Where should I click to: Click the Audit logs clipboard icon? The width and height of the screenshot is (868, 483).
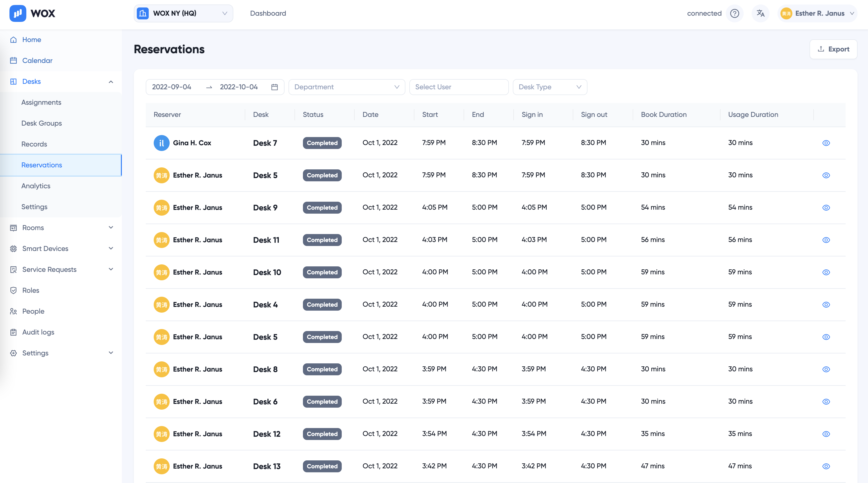[13, 332]
